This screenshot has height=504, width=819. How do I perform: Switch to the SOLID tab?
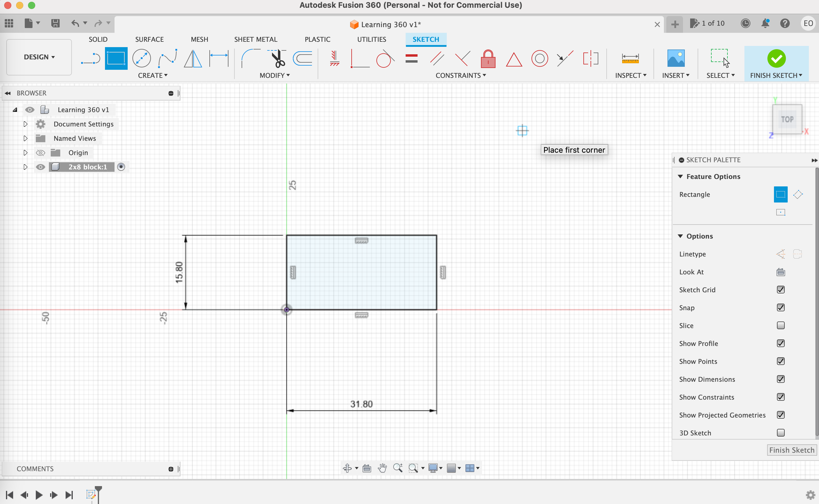point(98,39)
